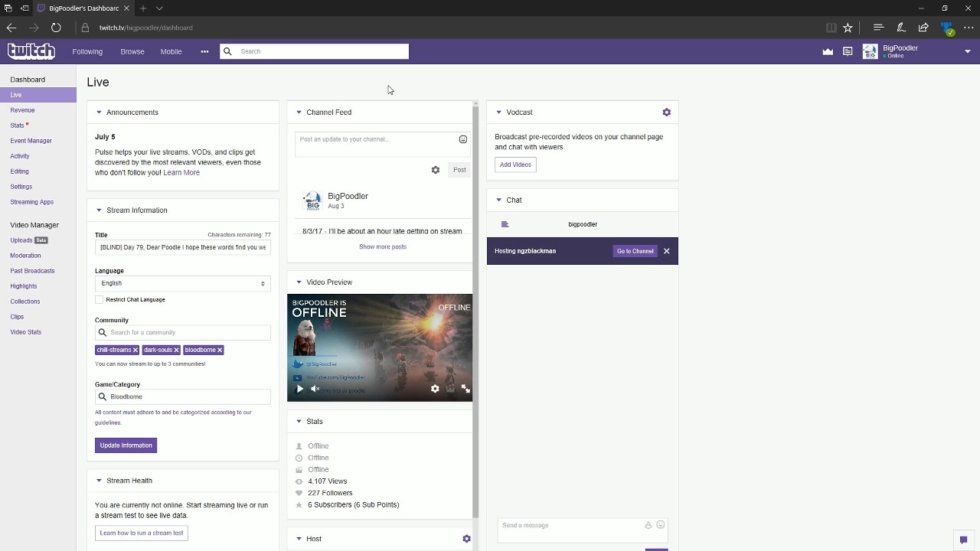Select Revenue in dashboard sidebar

(22, 110)
